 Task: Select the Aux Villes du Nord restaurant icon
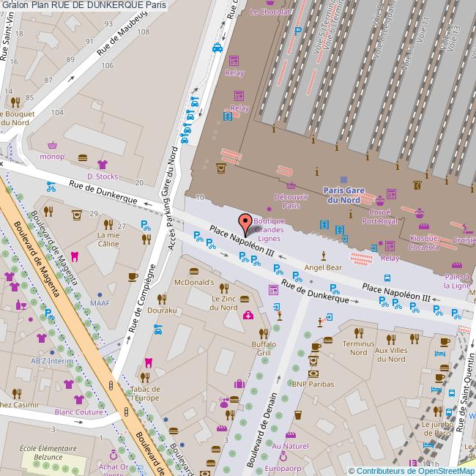pos(391,339)
